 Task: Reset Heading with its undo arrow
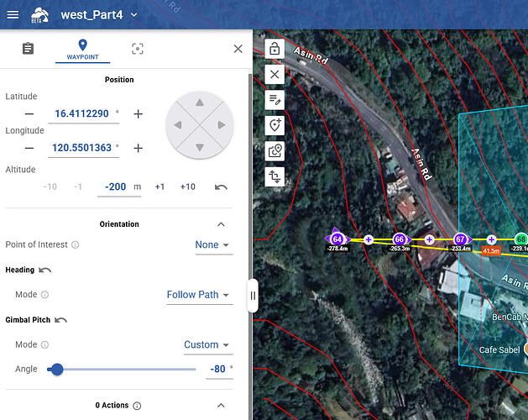click(x=44, y=270)
